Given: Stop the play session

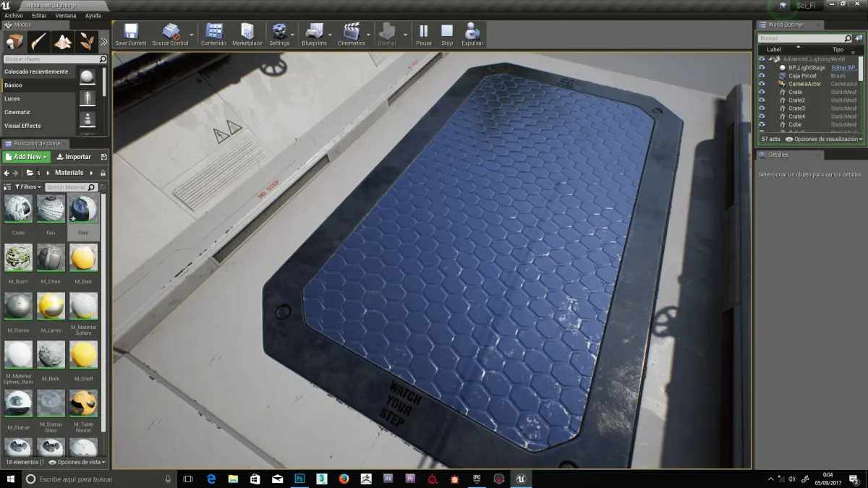Looking at the screenshot, I should click(447, 34).
